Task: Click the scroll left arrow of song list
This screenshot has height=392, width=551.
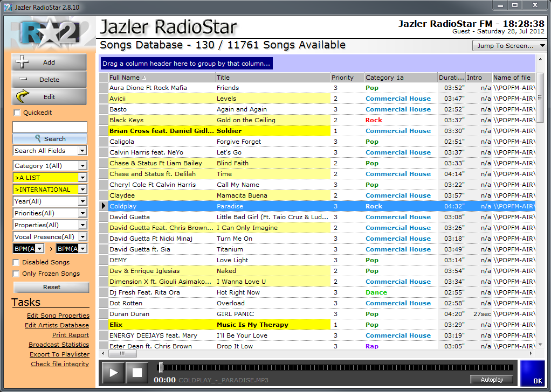Action: tap(103, 353)
